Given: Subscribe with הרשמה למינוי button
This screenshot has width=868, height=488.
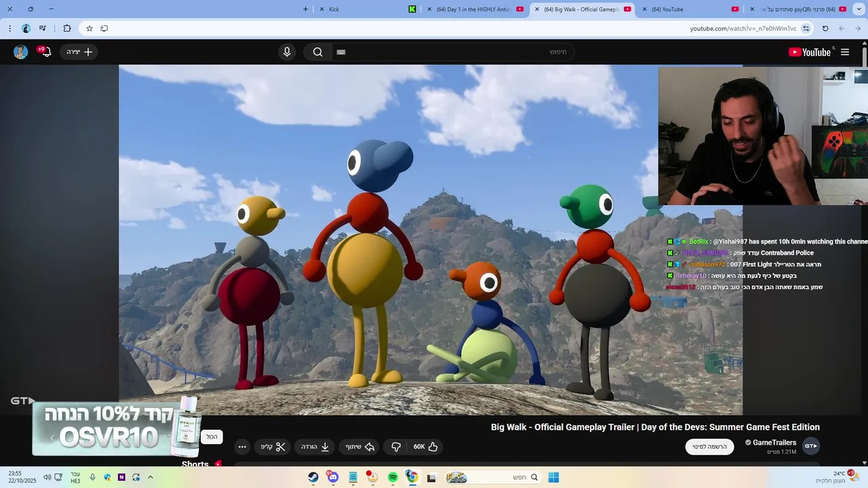Looking at the screenshot, I should (x=709, y=447).
